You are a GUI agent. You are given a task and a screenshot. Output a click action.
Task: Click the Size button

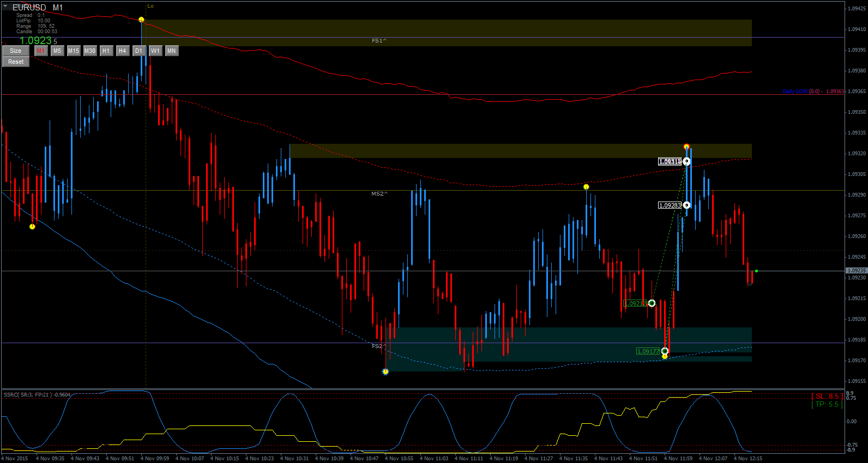point(16,51)
